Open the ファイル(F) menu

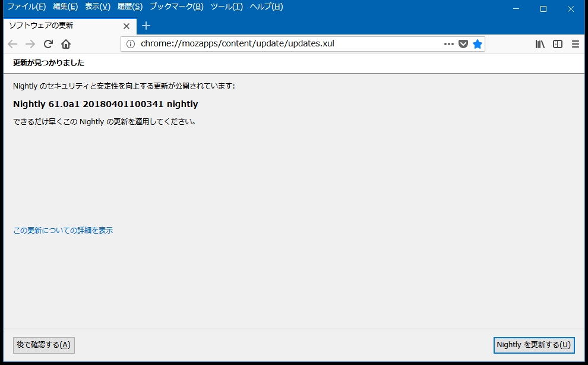(26, 7)
